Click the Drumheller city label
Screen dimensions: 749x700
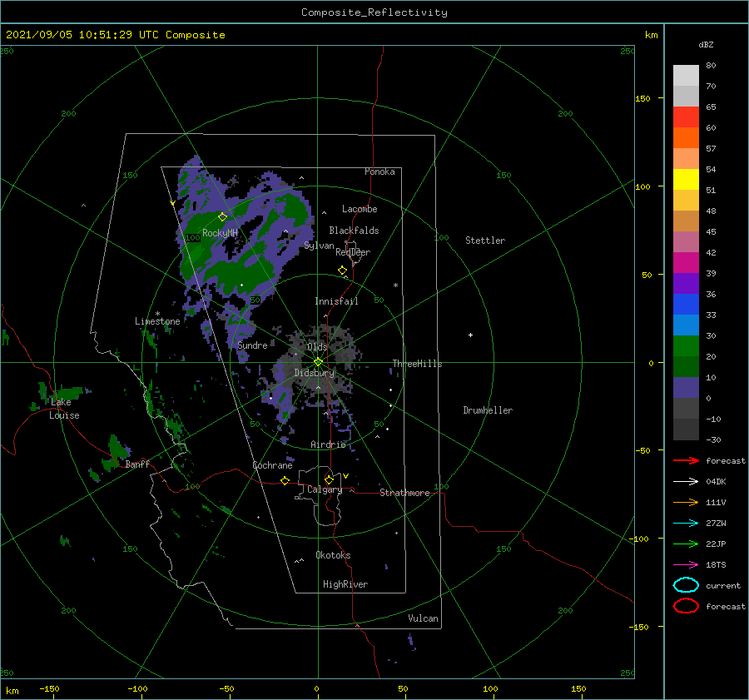[x=488, y=410]
